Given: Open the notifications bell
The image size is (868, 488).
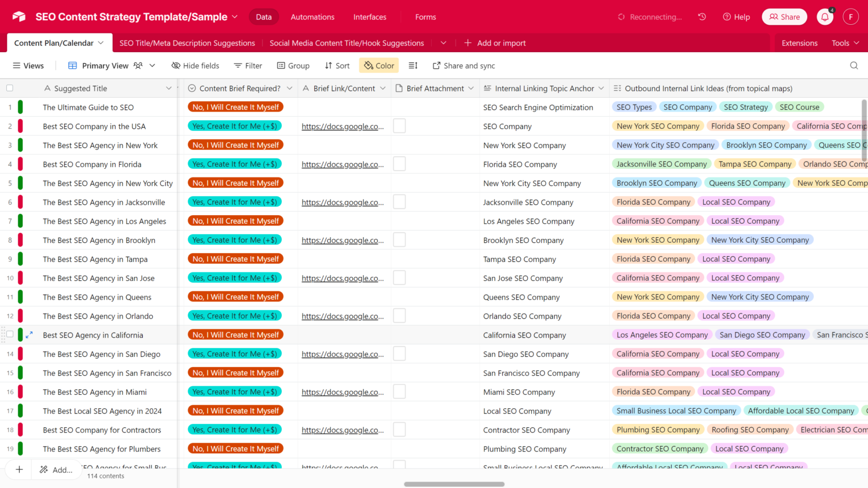Looking at the screenshot, I should pos(825,17).
